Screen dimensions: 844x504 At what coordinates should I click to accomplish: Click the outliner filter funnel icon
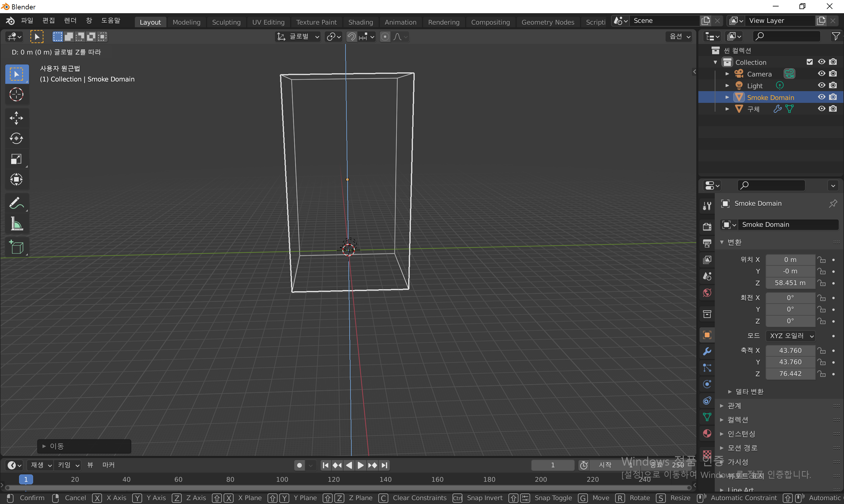836,36
